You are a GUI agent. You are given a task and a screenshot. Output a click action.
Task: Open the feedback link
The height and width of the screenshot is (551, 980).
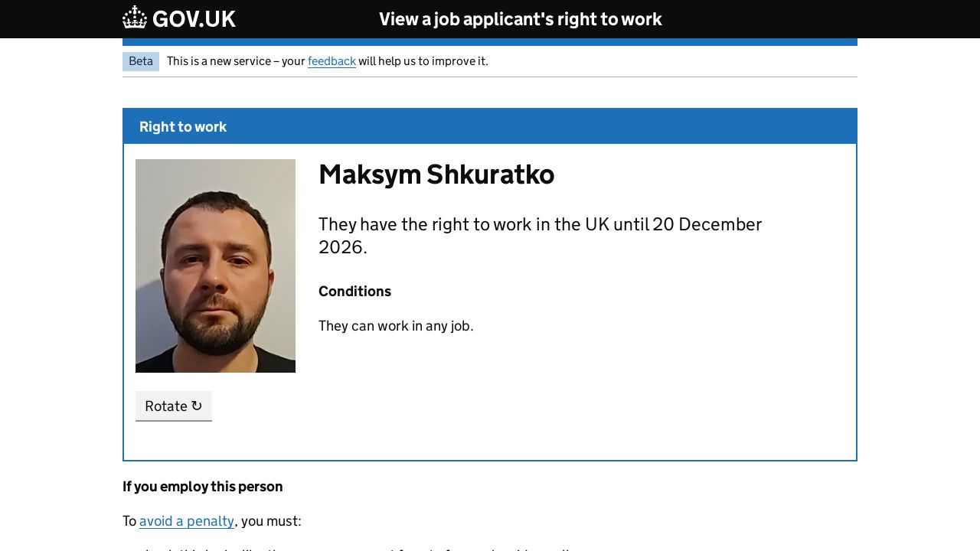(x=332, y=61)
